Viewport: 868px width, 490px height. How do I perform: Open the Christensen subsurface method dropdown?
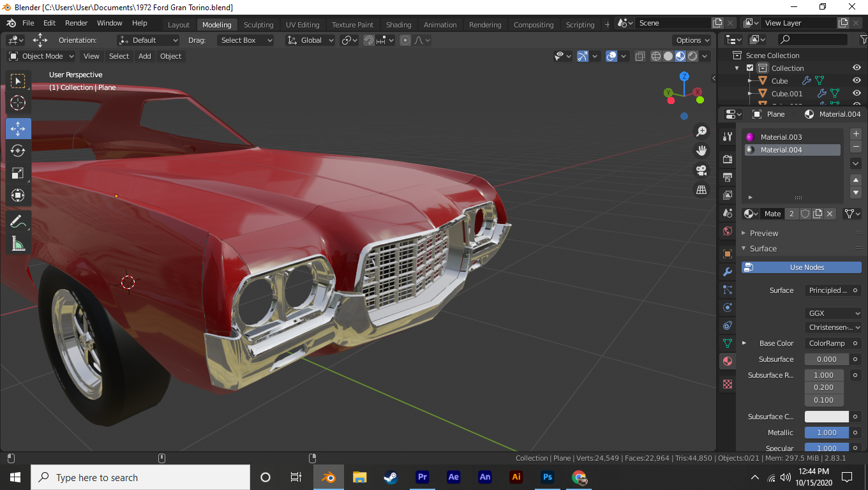[833, 327]
